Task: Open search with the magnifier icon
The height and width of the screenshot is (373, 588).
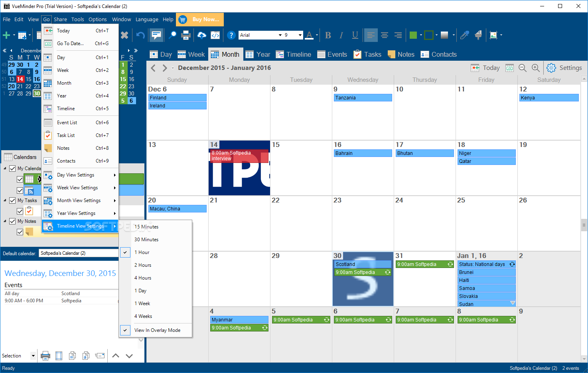Action: coord(172,35)
